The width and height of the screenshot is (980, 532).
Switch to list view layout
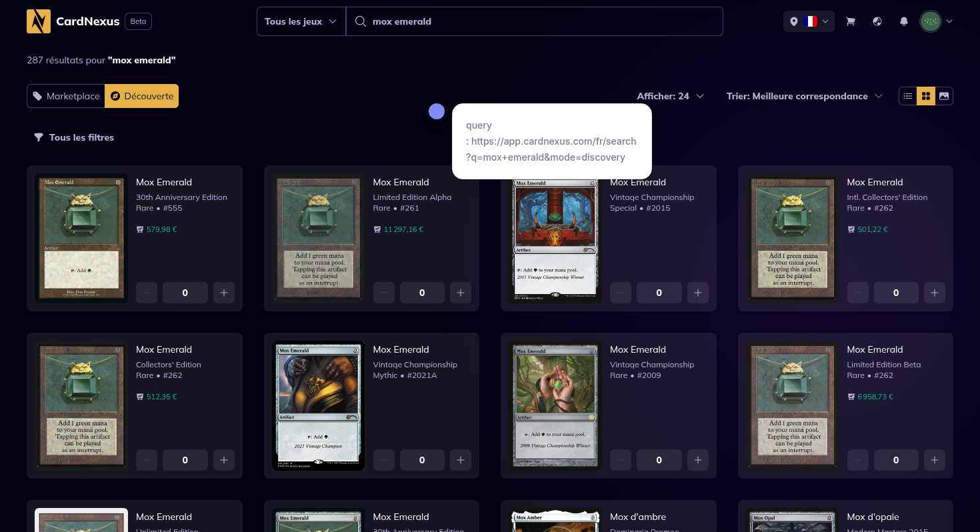point(908,96)
